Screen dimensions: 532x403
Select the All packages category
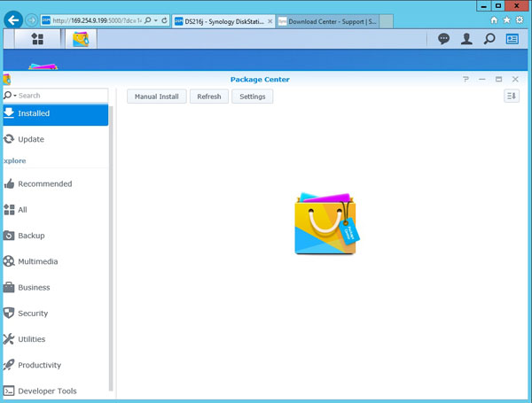click(56, 210)
